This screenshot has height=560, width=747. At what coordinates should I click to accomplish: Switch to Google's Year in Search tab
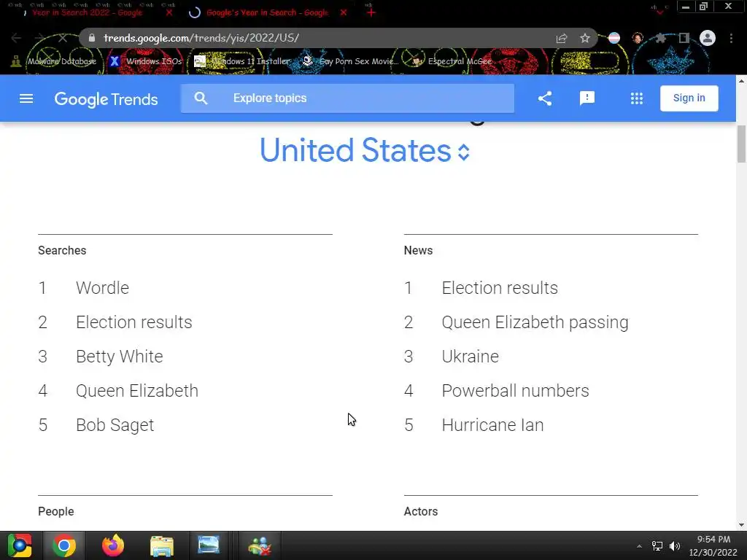[x=267, y=13]
